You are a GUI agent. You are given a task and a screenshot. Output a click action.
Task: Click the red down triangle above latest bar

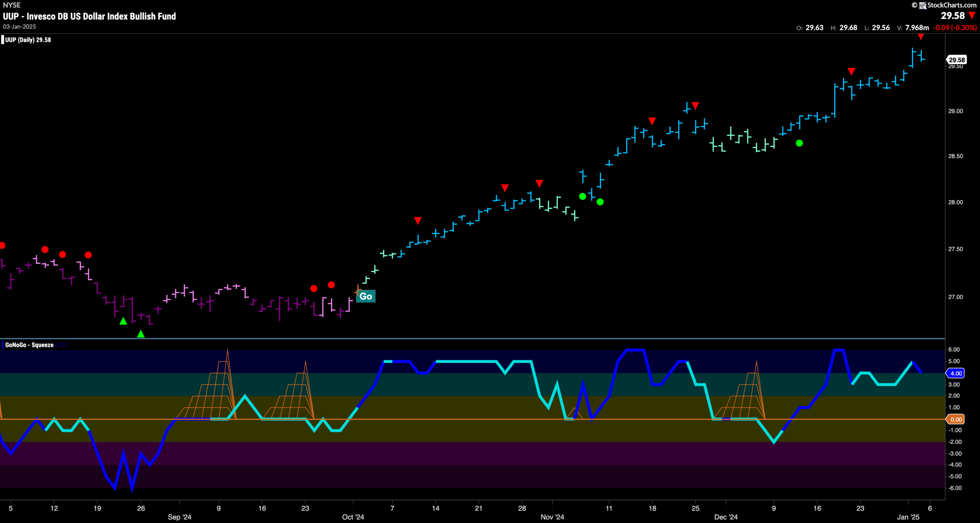(x=921, y=37)
